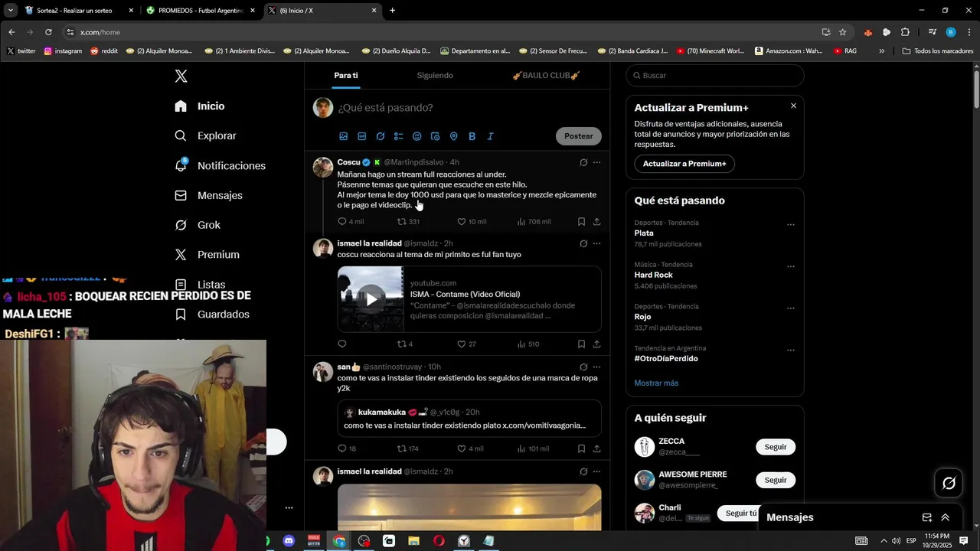Play the ISMA - Contame video thumbnail
The width and height of the screenshot is (980, 551).
tap(371, 299)
